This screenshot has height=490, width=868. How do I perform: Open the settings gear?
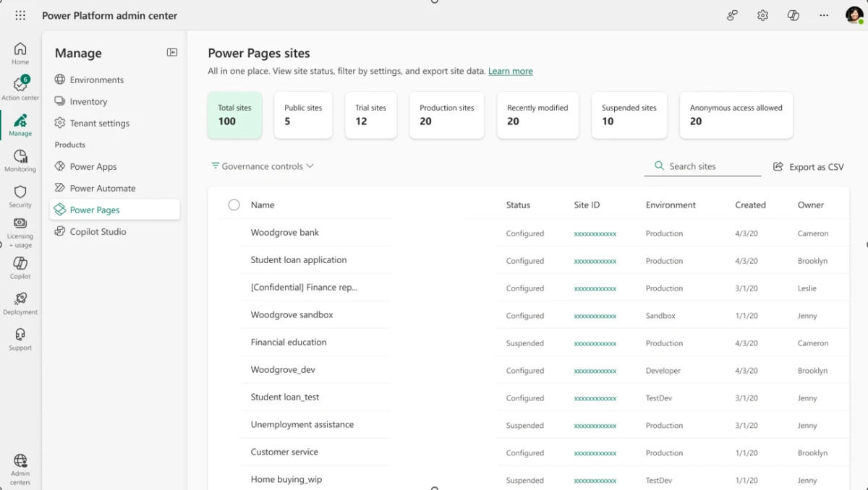coord(762,14)
